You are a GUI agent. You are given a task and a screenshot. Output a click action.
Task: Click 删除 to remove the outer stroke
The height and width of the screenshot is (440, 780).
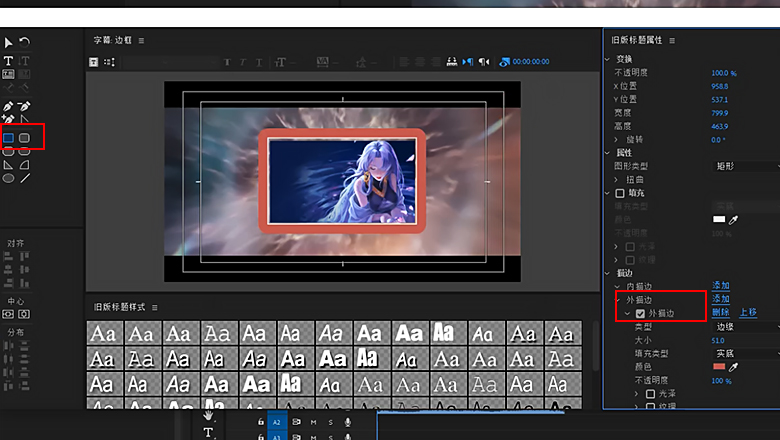(720, 313)
